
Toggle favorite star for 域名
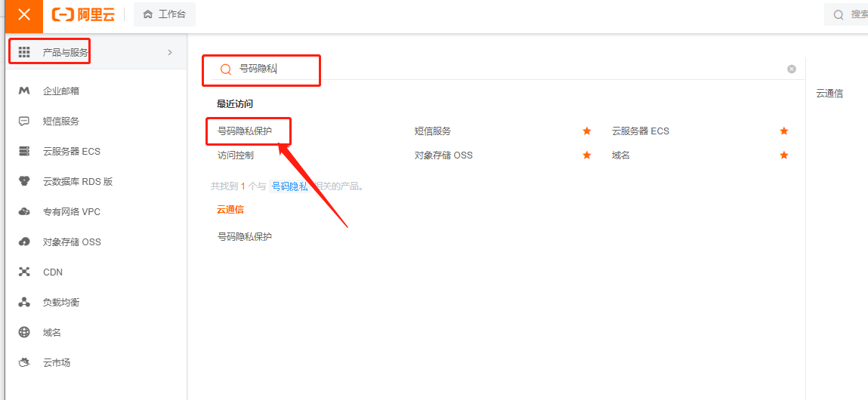(784, 155)
